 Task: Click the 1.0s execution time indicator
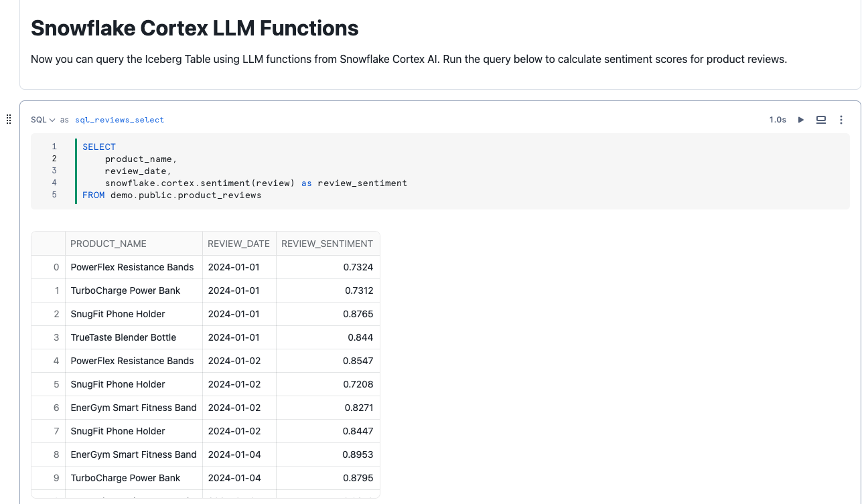(x=777, y=120)
